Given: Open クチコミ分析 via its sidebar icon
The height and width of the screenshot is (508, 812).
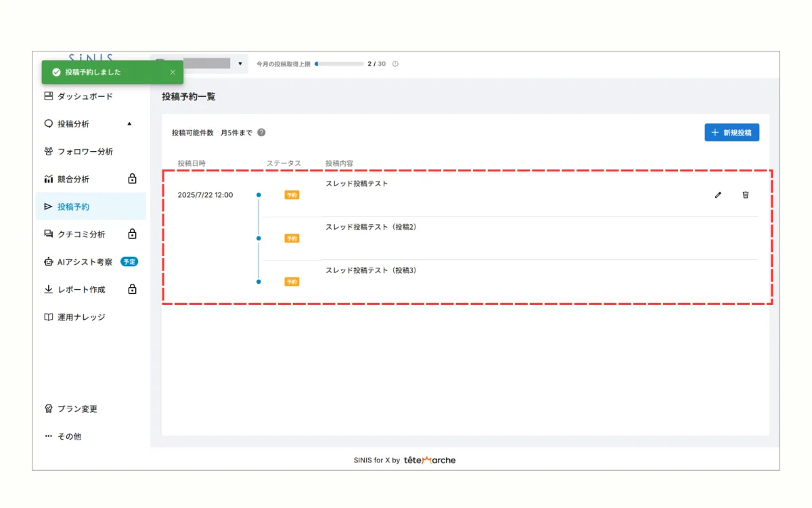Looking at the screenshot, I should coord(47,234).
